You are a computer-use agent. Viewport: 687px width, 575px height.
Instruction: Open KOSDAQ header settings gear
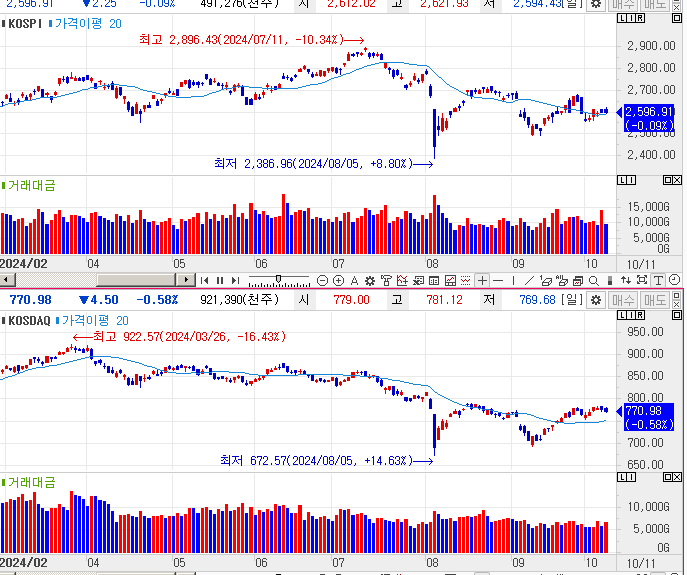595,300
